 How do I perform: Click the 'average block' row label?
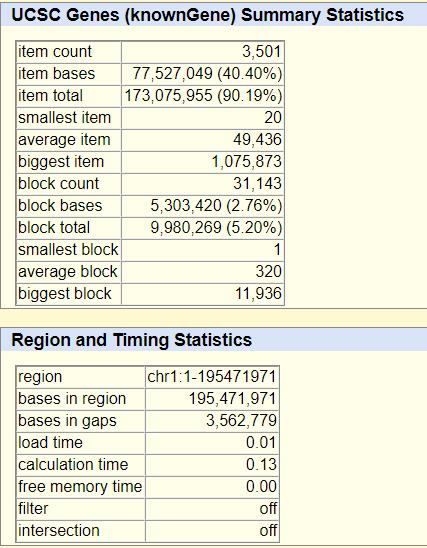click(x=67, y=272)
